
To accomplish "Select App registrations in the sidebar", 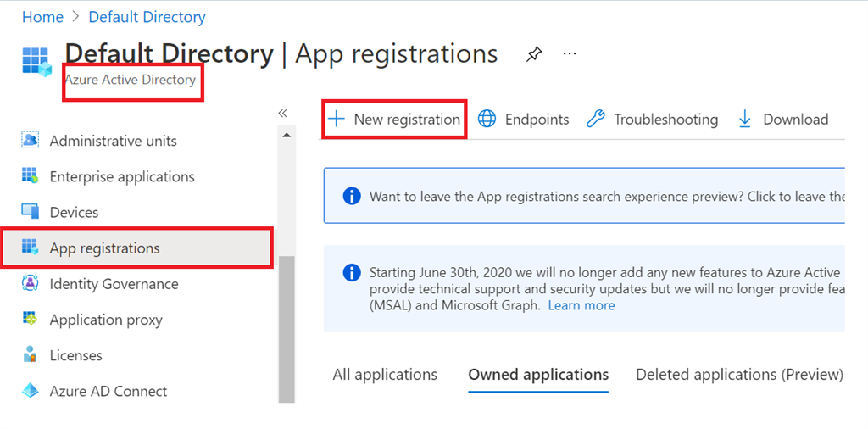I will tap(104, 248).
